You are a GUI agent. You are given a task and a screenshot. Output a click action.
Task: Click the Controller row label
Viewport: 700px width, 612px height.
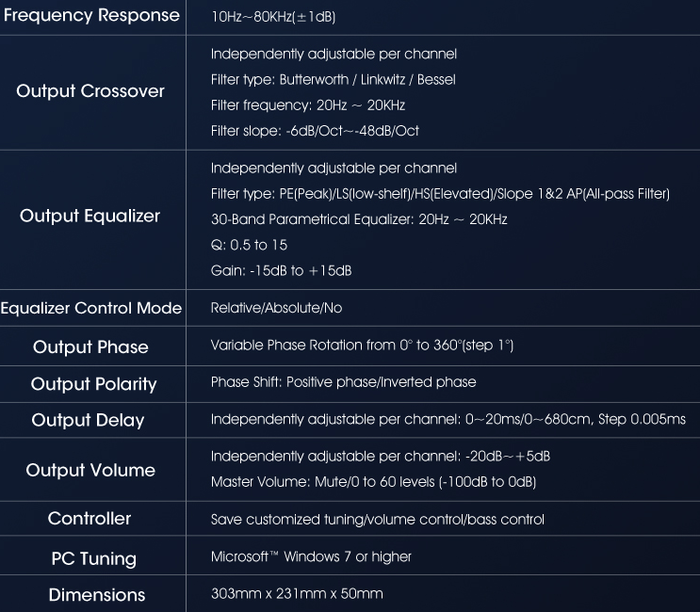pyautogui.click(x=90, y=519)
